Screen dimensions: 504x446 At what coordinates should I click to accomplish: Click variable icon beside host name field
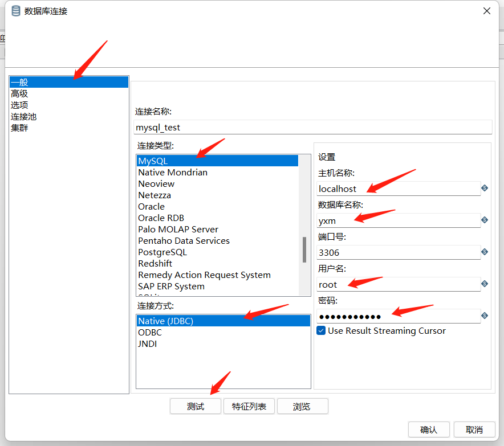(485, 188)
